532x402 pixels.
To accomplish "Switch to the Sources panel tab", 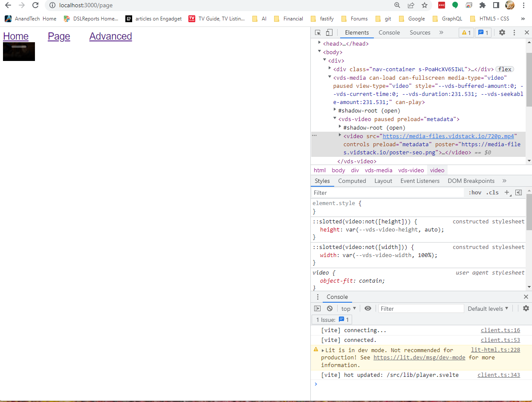I will (x=420, y=32).
